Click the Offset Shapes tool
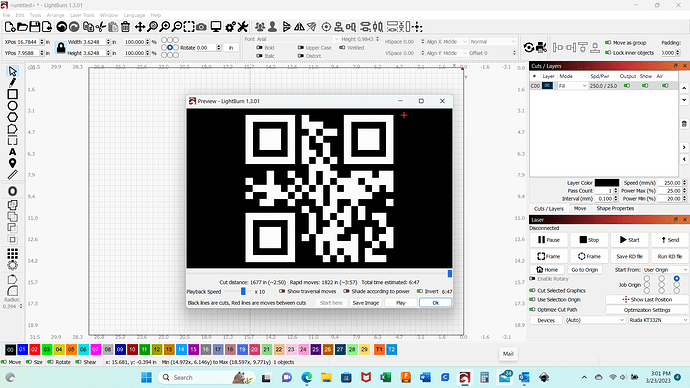The image size is (690, 388). 12,191
